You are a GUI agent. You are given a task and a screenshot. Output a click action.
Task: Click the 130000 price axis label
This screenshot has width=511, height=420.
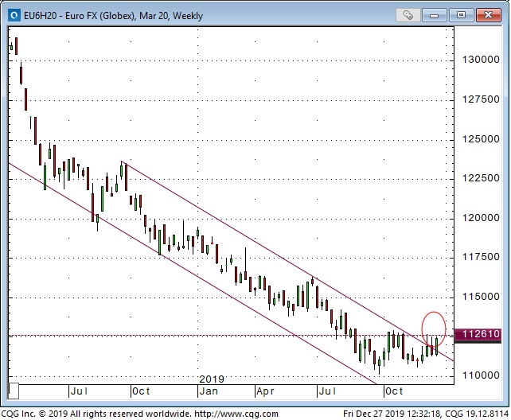point(481,60)
